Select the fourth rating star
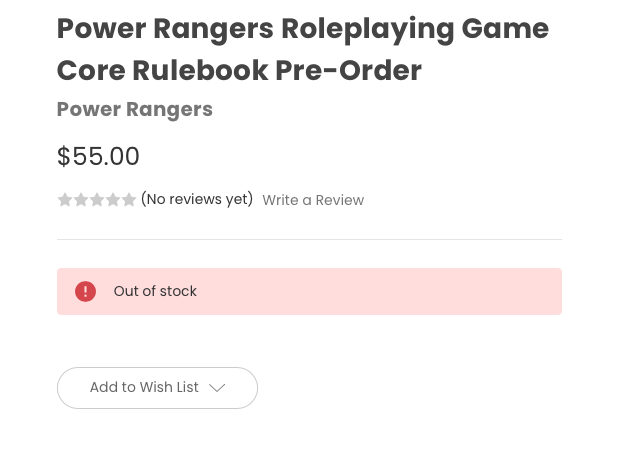 coord(113,200)
